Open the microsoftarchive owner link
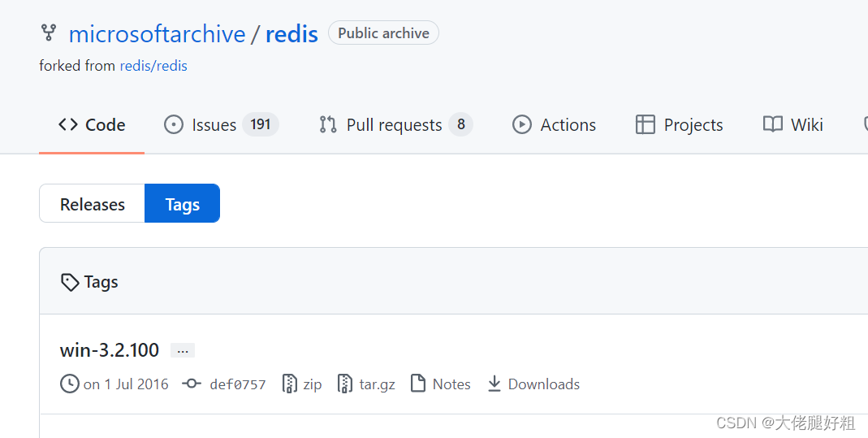Screen dimensions: 868x438 coord(157,34)
